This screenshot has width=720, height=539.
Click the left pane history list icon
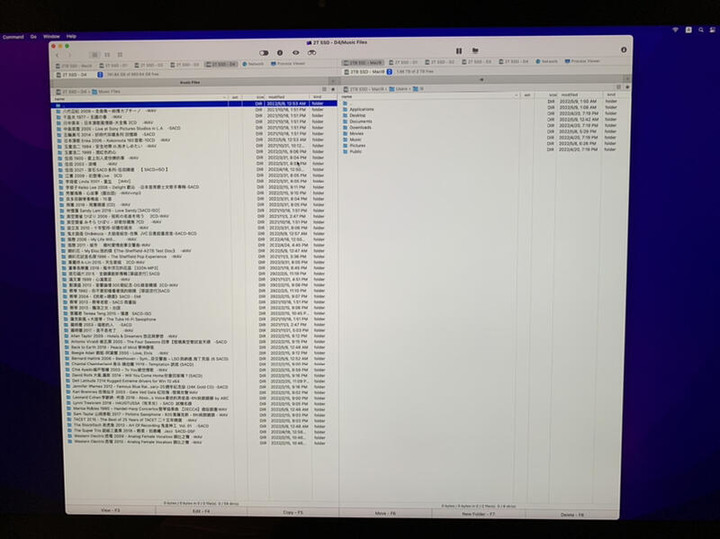click(324, 90)
